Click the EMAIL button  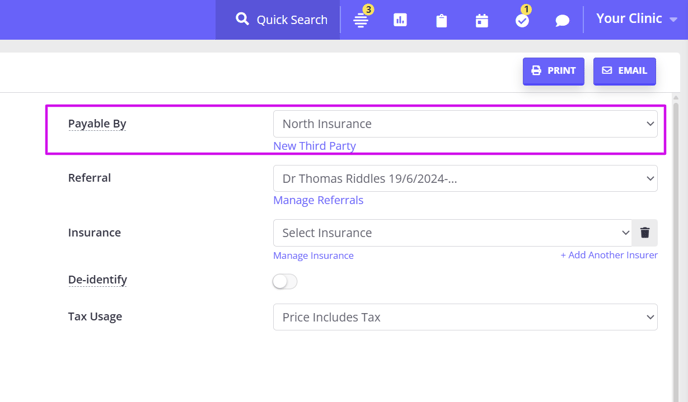tap(624, 71)
